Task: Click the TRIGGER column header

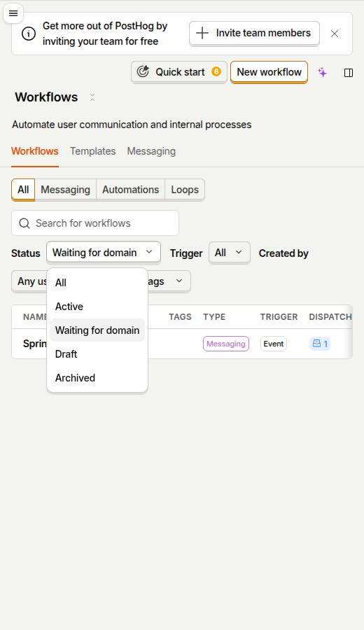Action: point(279,317)
